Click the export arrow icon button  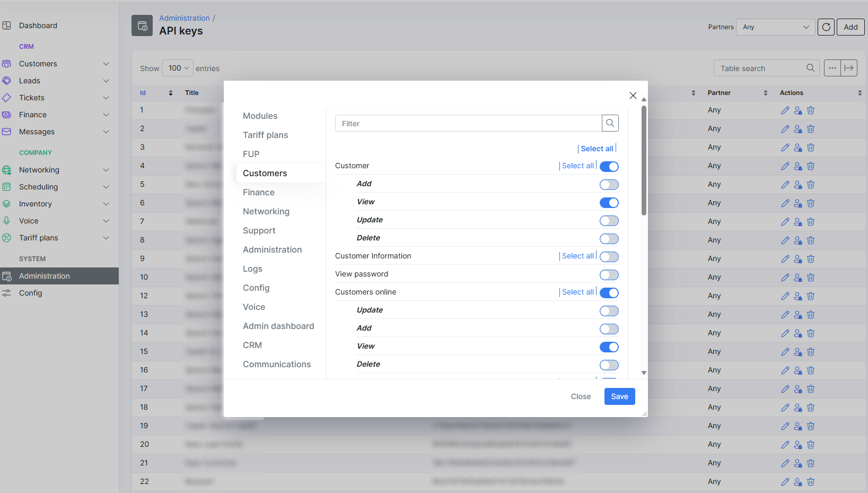coord(849,68)
